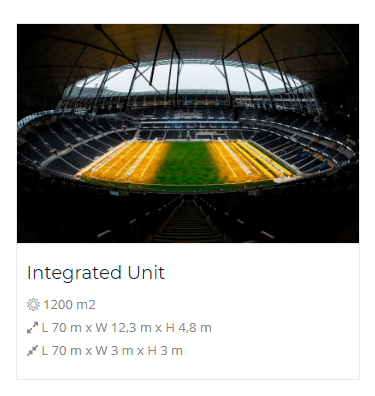Click the L 70 m x W 3 m x H 3 m text

point(112,351)
